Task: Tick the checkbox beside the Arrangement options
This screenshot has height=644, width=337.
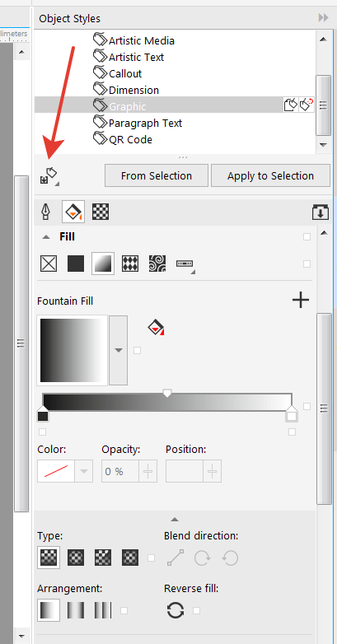Action: pyautogui.click(x=124, y=611)
